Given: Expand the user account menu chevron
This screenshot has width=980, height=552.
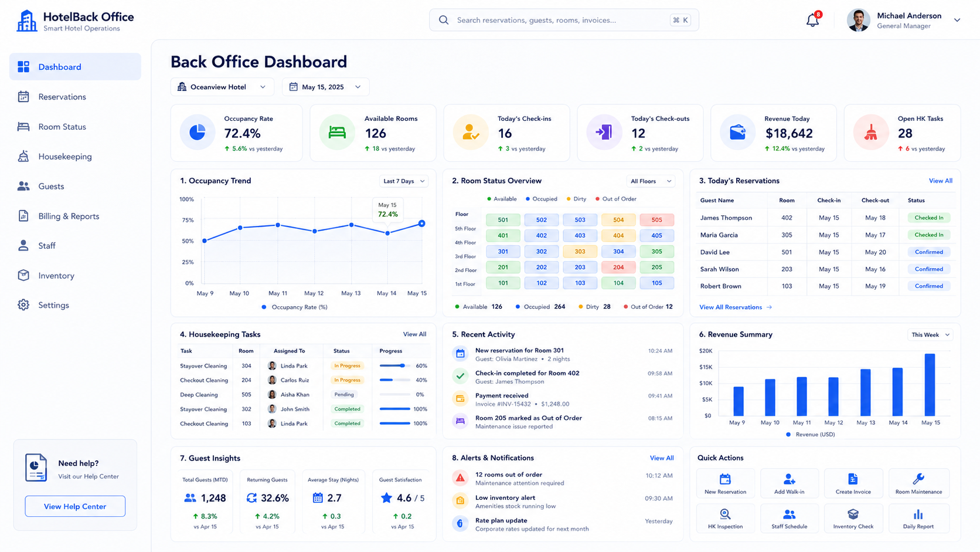Looking at the screenshot, I should pos(957,21).
